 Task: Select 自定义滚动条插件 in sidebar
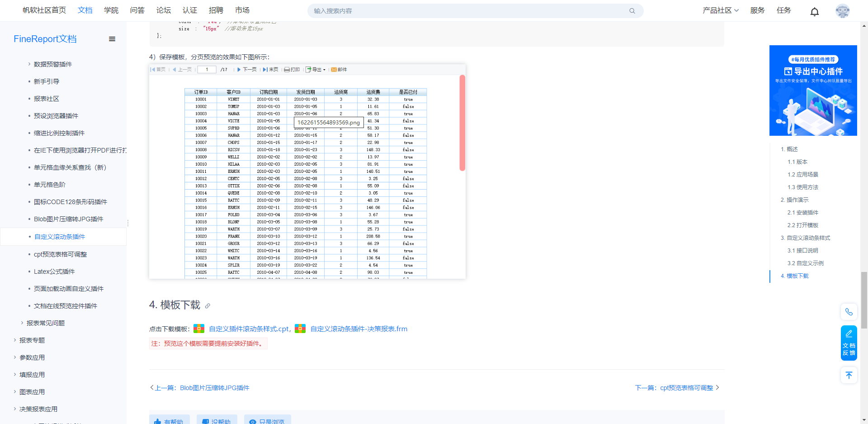60,237
